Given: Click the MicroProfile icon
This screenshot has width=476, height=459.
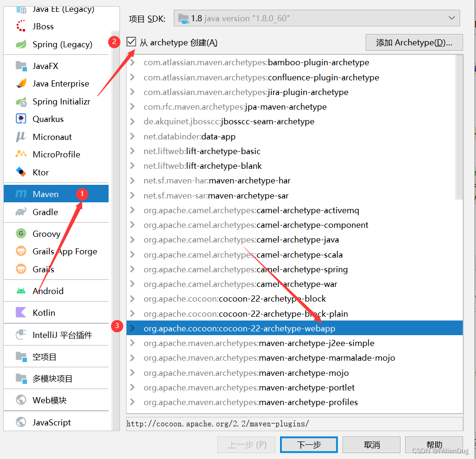Looking at the screenshot, I should 21,154.
